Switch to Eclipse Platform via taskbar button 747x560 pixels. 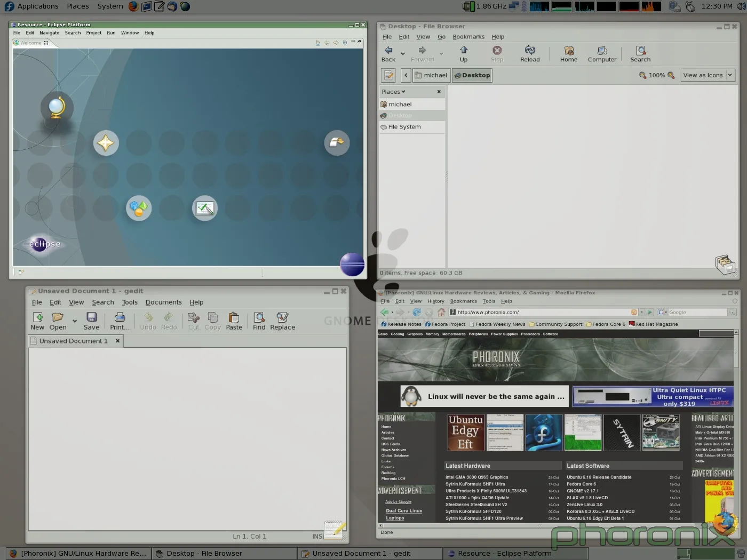pyautogui.click(x=515, y=554)
